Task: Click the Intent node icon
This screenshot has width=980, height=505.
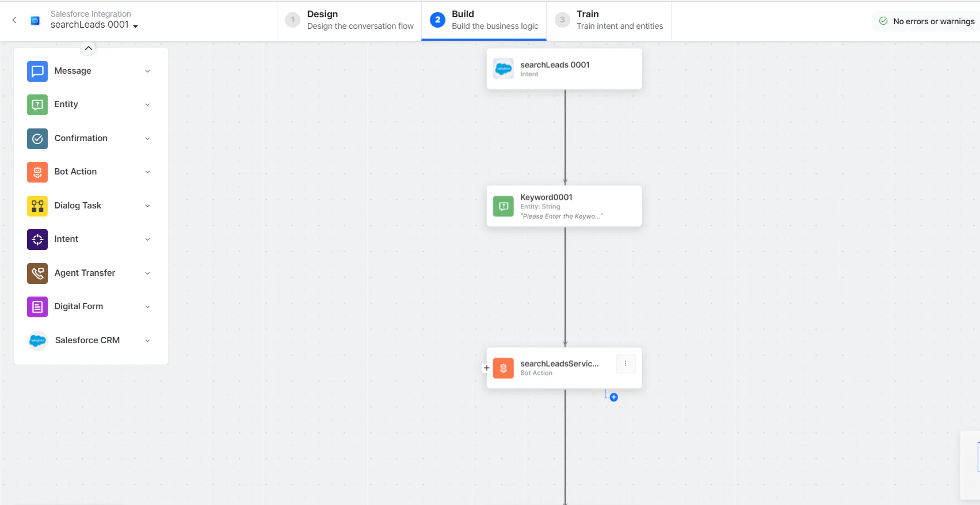Action: (x=37, y=240)
